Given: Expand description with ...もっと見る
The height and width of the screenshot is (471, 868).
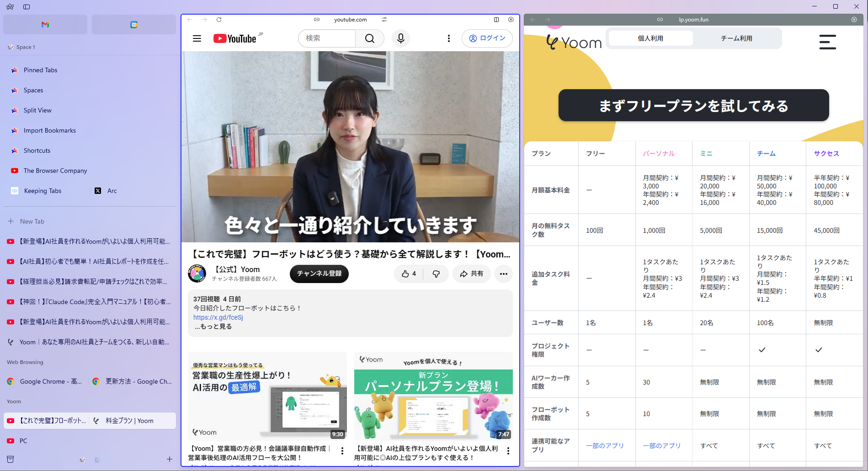Looking at the screenshot, I should [x=213, y=326].
